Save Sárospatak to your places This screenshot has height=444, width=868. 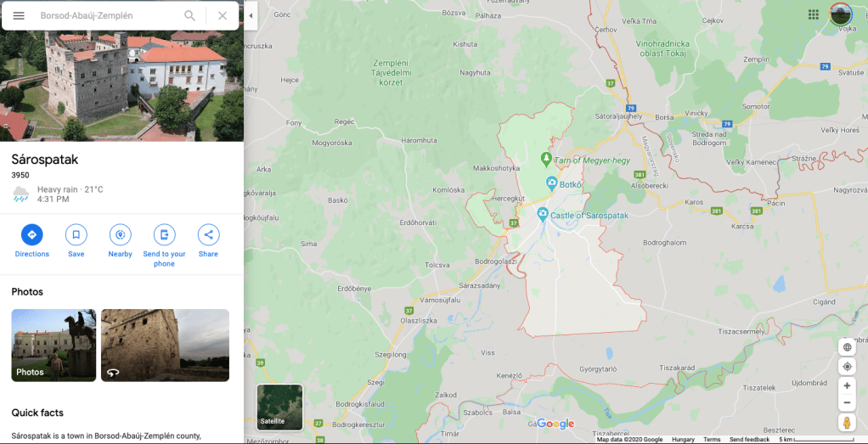[76, 235]
